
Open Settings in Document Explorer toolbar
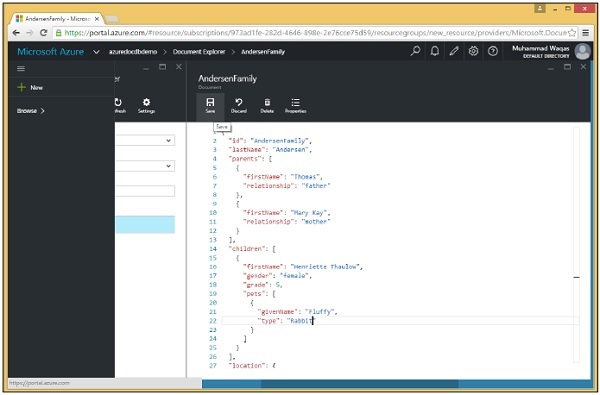[146, 106]
